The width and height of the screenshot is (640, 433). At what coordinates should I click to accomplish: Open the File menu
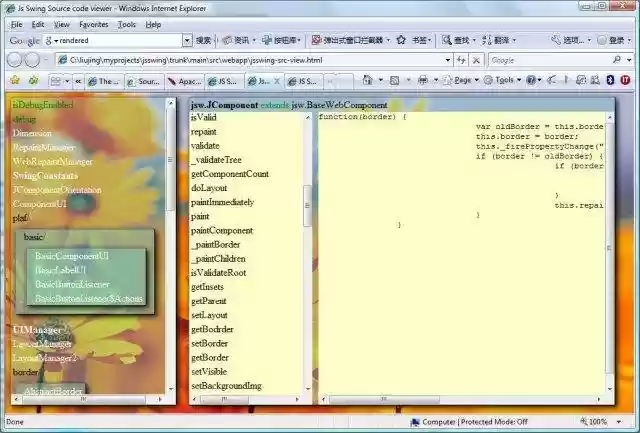point(16,24)
